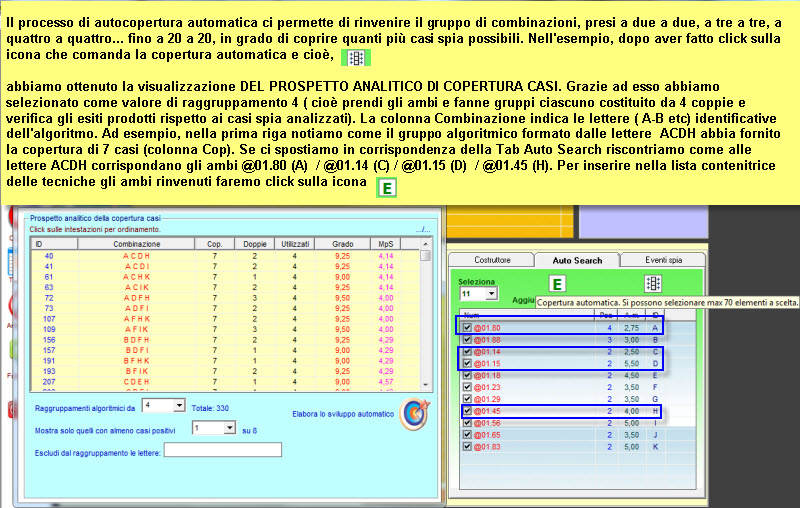Select row ID 191 combination B F H K

click(x=226, y=361)
